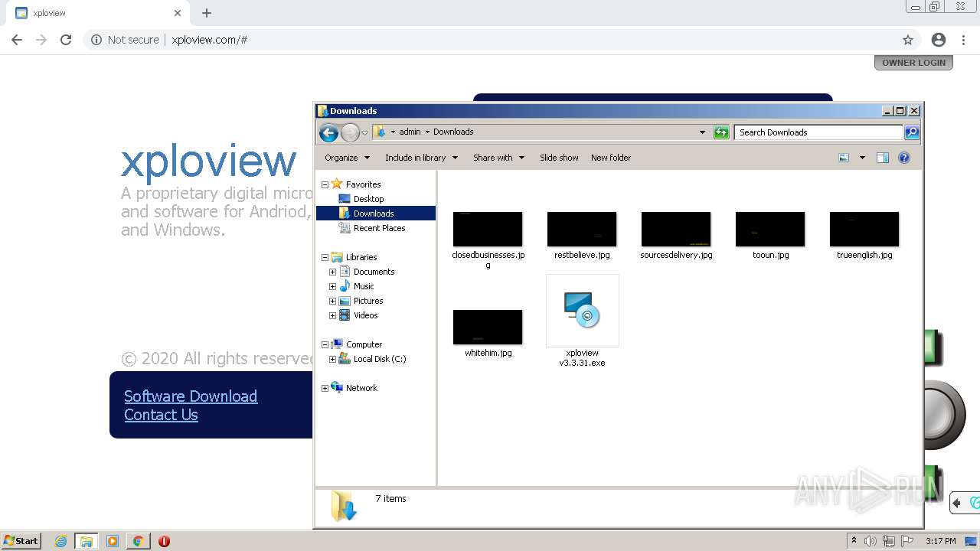Toggle the preview pane icon
This screenshot has height=551, width=980.
tap(882, 158)
